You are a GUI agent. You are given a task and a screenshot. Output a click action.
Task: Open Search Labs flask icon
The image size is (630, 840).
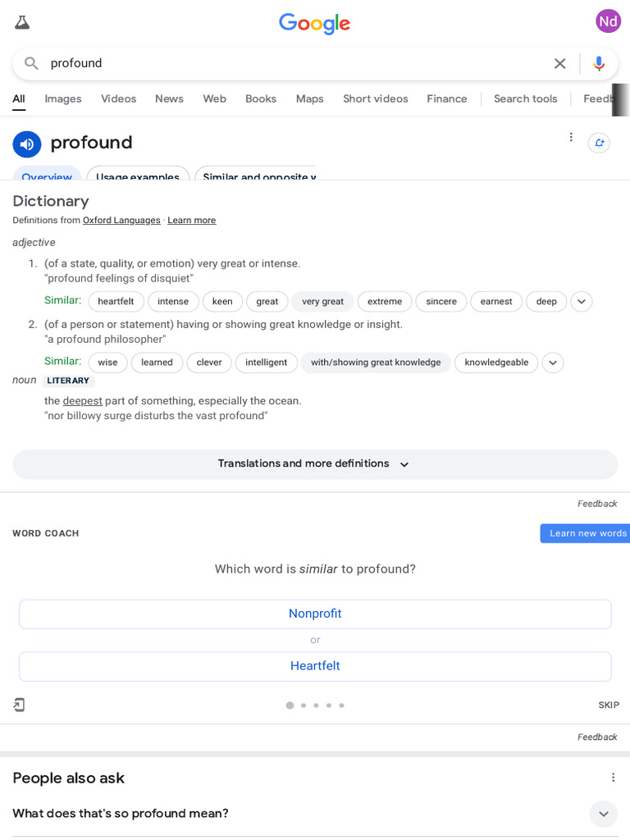(22, 22)
